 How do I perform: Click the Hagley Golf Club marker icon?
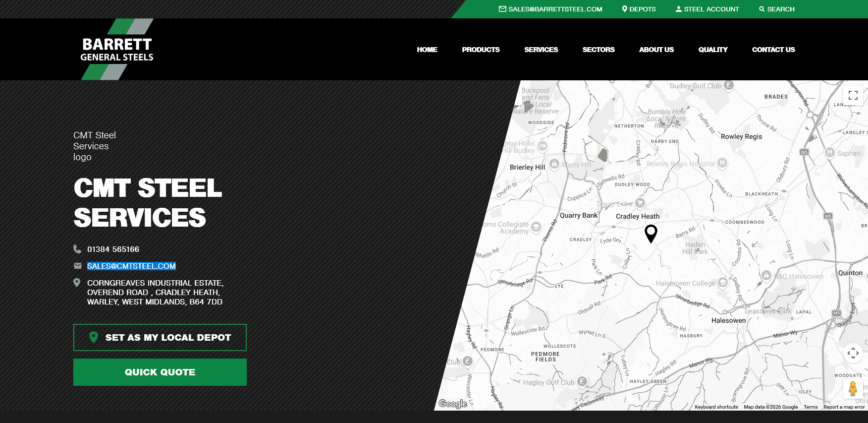click(x=582, y=381)
